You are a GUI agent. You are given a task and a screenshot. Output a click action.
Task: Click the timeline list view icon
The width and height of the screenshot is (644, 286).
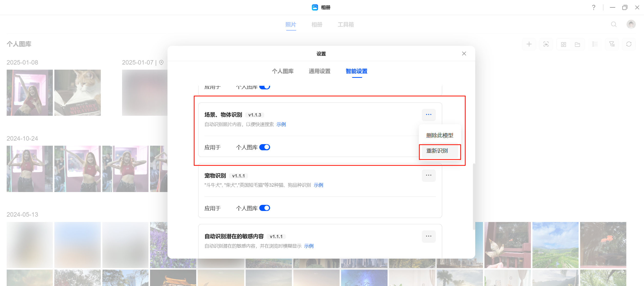pos(595,44)
